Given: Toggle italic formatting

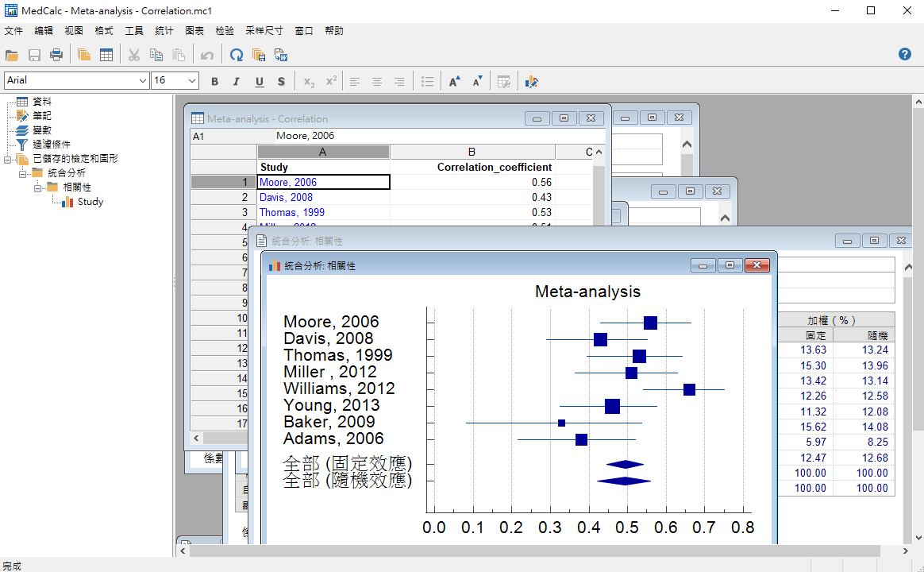Looking at the screenshot, I should point(236,81).
